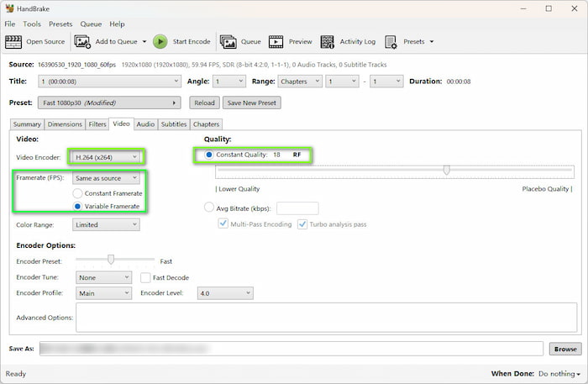Click the Presets toolbar icon
This screenshot has height=384, width=588.
click(x=391, y=42)
